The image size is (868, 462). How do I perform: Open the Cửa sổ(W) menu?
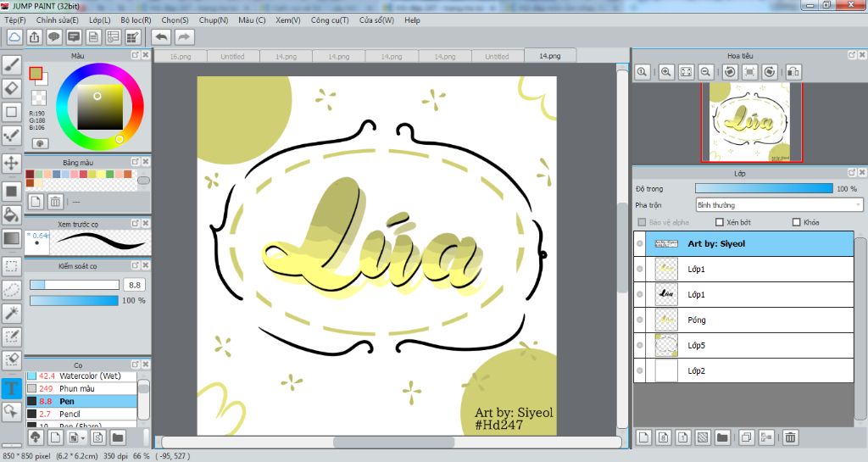coord(376,19)
